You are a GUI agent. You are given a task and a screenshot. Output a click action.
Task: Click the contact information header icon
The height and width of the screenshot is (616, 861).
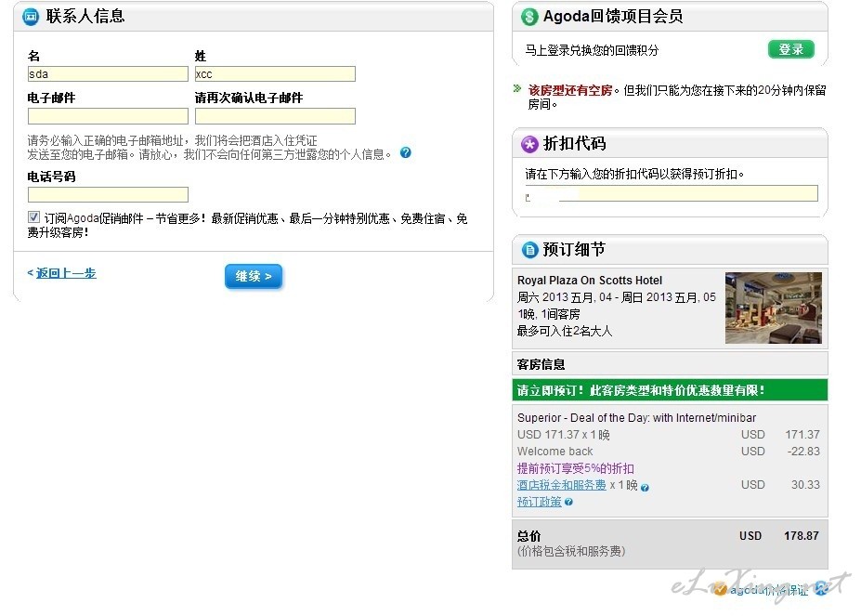pos(31,17)
